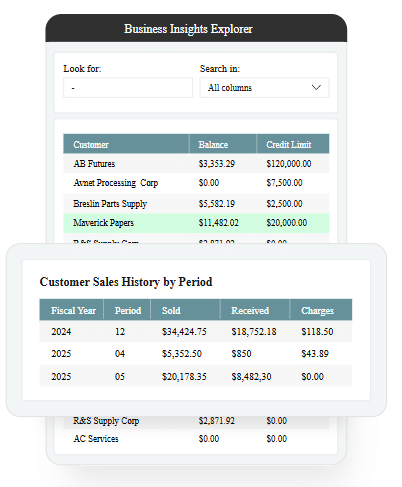Click the $20,000.00 credit limit cell

287,223
